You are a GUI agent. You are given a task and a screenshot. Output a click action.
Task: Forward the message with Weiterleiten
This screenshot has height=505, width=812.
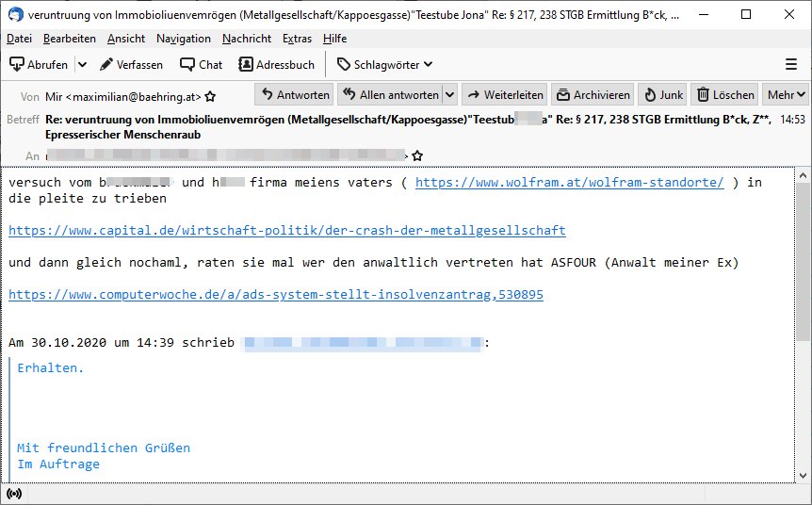point(504,95)
